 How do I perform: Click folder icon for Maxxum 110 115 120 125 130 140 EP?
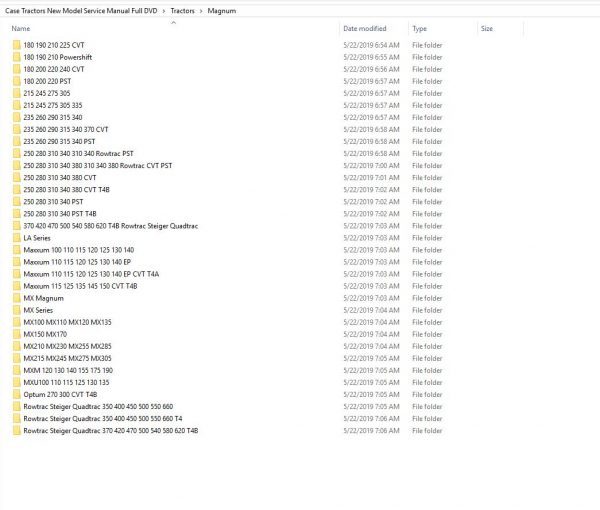pos(16,262)
